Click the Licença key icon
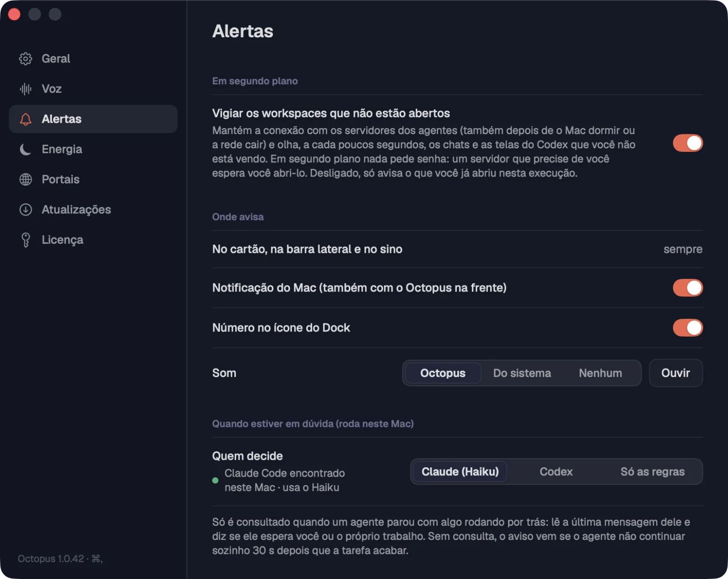 pyautogui.click(x=25, y=240)
